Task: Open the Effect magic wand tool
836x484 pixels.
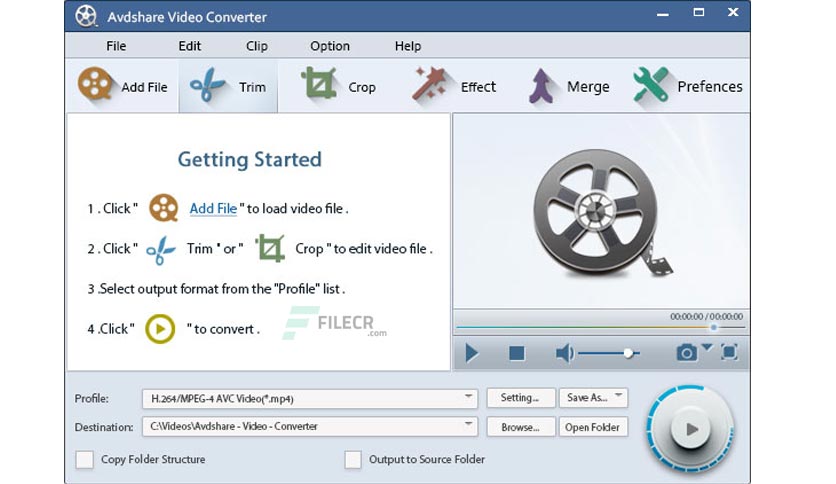Action: click(x=429, y=84)
